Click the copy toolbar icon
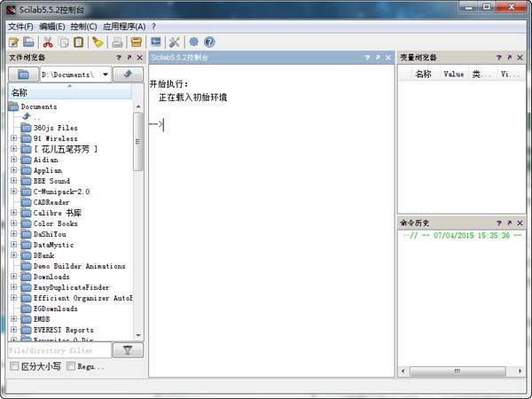The image size is (532, 399). (64, 42)
